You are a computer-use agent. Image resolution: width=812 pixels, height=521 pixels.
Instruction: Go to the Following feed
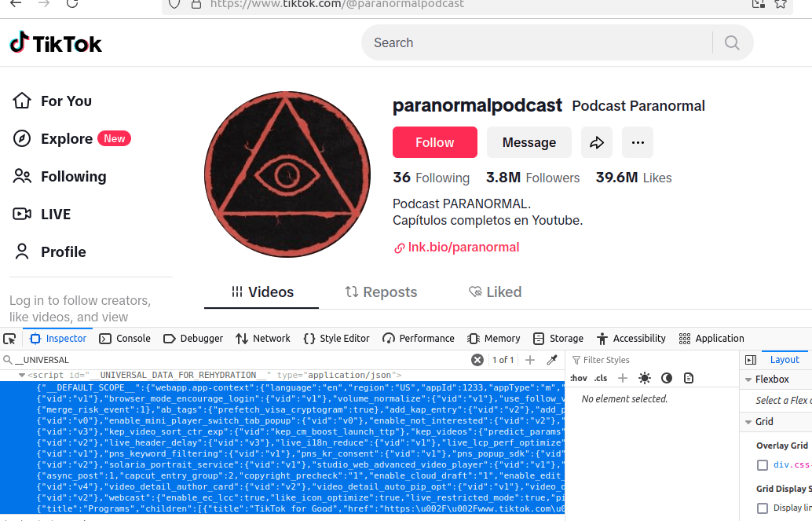tap(60, 177)
